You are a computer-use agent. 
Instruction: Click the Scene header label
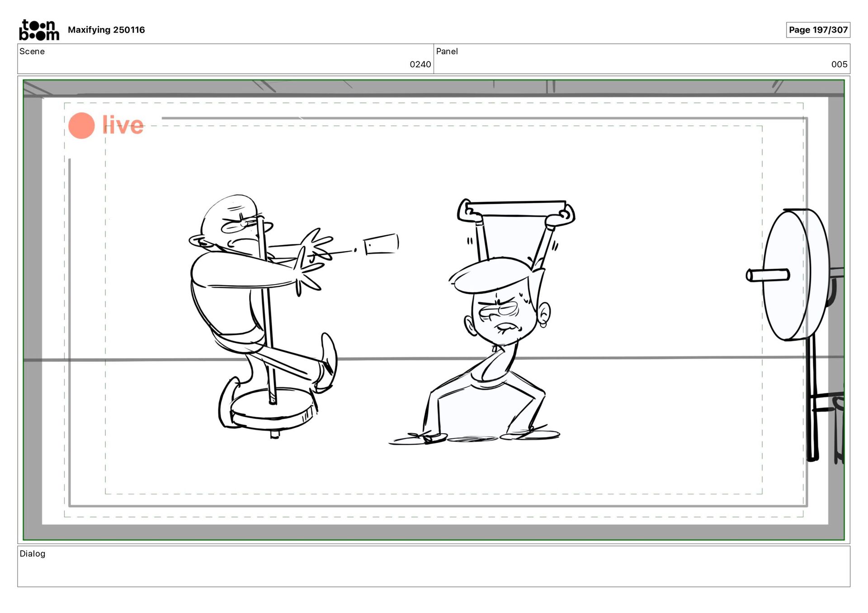click(32, 51)
